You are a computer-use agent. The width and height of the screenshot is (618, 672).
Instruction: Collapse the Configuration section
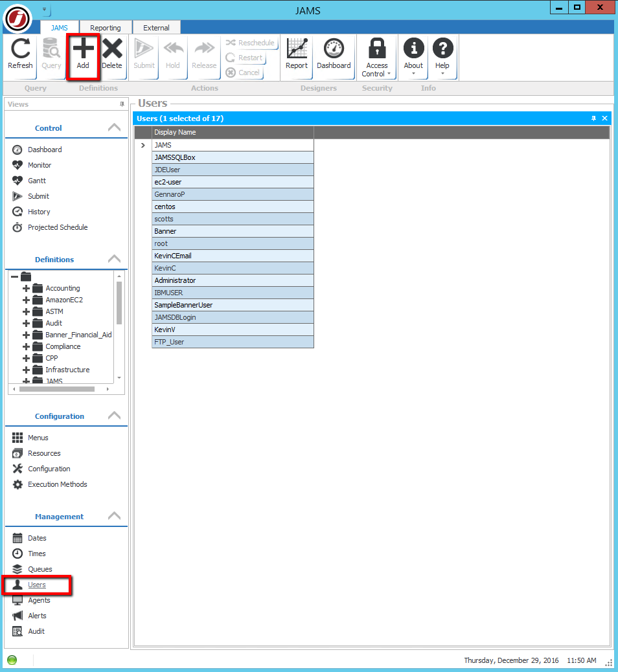coord(114,416)
